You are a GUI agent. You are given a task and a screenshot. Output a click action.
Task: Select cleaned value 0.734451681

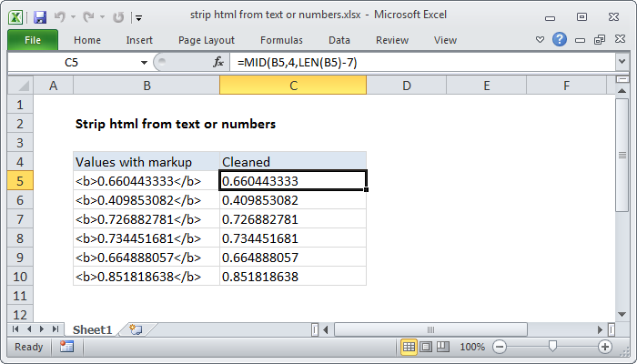click(293, 238)
